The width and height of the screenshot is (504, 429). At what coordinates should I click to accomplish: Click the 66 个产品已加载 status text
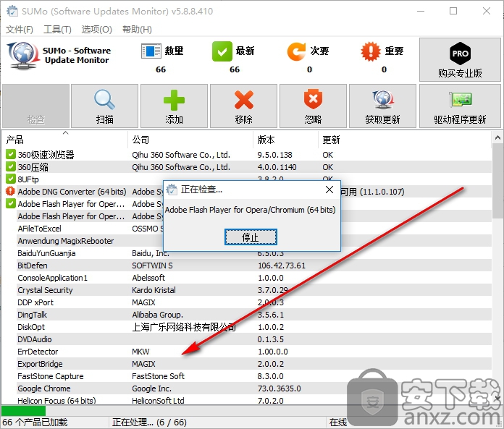35,422
